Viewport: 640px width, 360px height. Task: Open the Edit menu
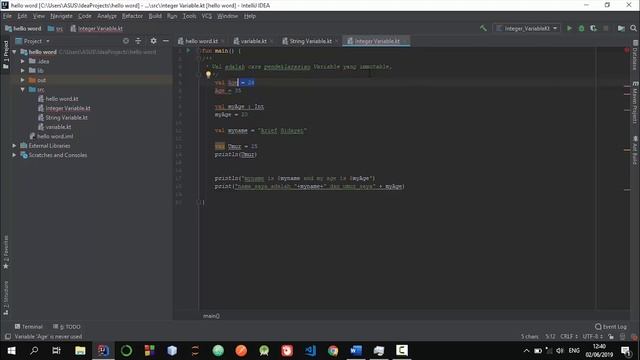(x=22, y=16)
